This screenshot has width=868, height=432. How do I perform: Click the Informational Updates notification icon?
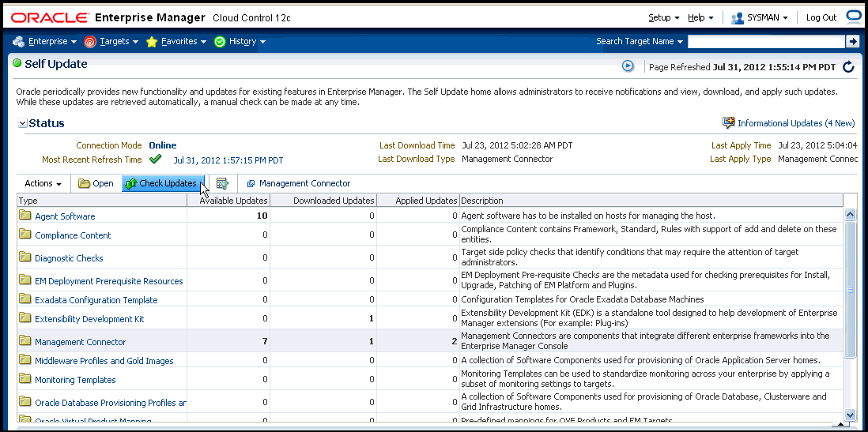point(728,123)
